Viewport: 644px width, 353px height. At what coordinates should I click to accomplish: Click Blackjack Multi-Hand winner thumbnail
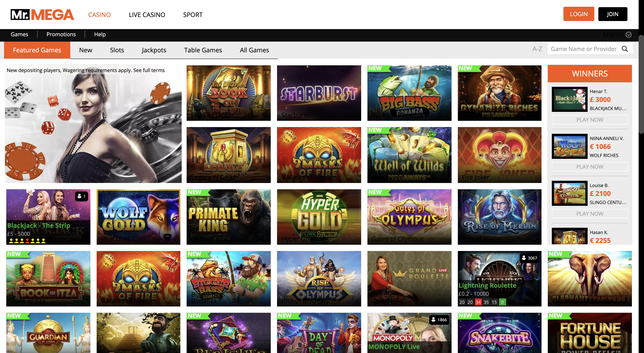coord(569,99)
